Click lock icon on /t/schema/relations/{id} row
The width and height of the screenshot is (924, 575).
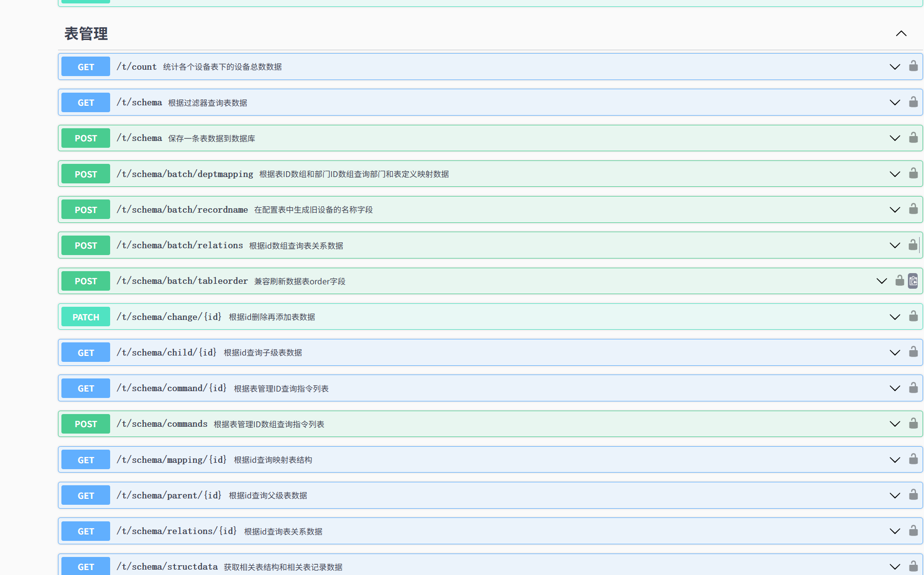pyautogui.click(x=913, y=531)
